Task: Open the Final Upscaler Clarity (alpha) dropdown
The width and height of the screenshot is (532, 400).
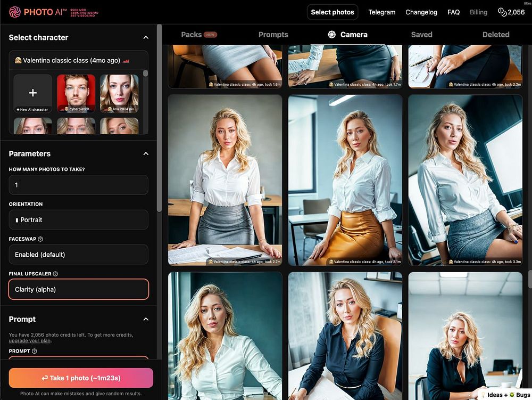Action: pyautogui.click(x=78, y=289)
